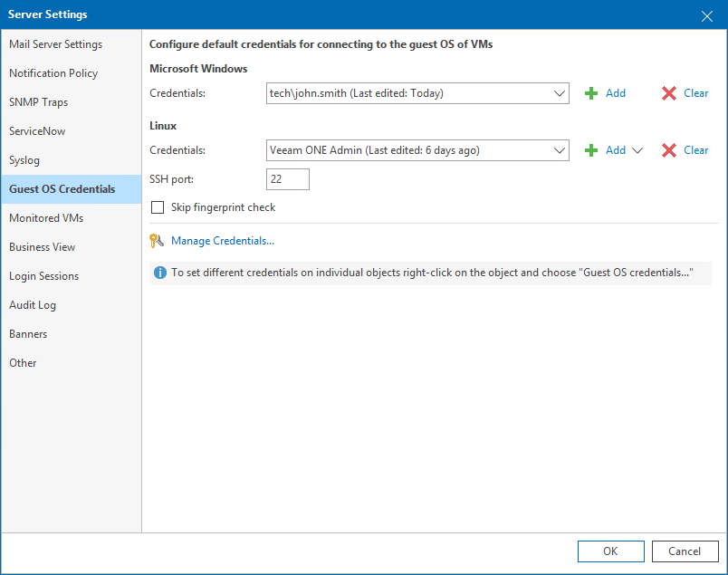Viewport: 728px width, 575px height.
Task: Click the Manage Credentials link
Action: 222,241
